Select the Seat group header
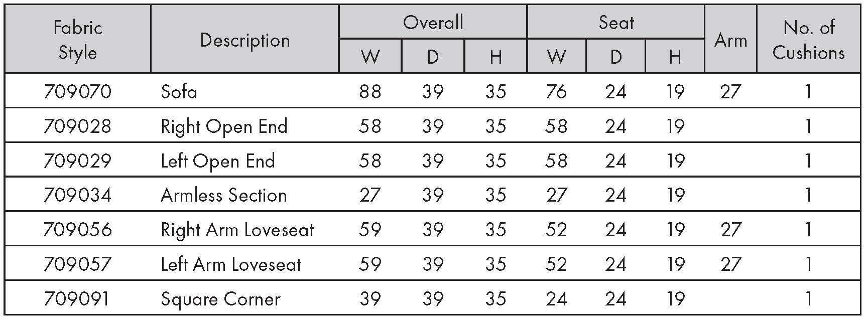Screen dimensions: 868x319 [616, 23]
